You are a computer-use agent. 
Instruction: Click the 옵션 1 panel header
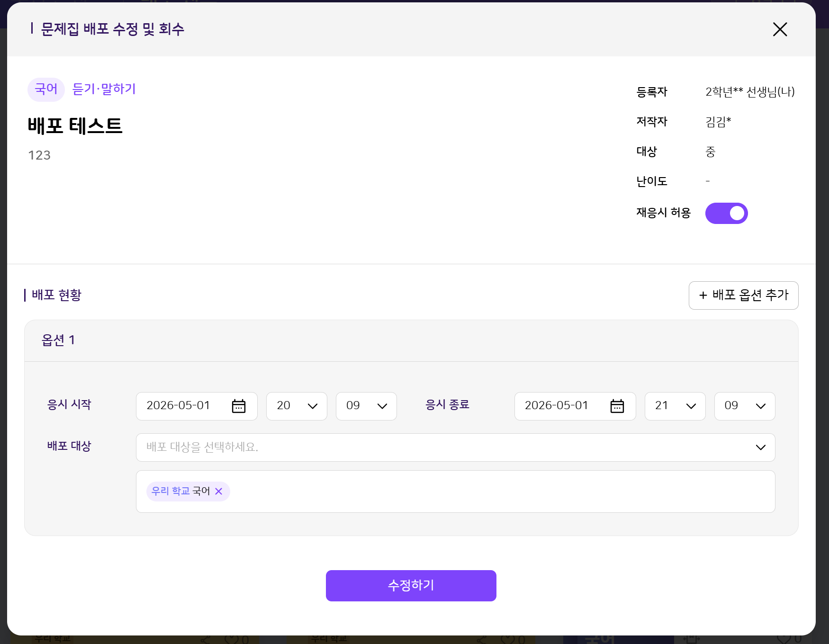click(x=411, y=341)
